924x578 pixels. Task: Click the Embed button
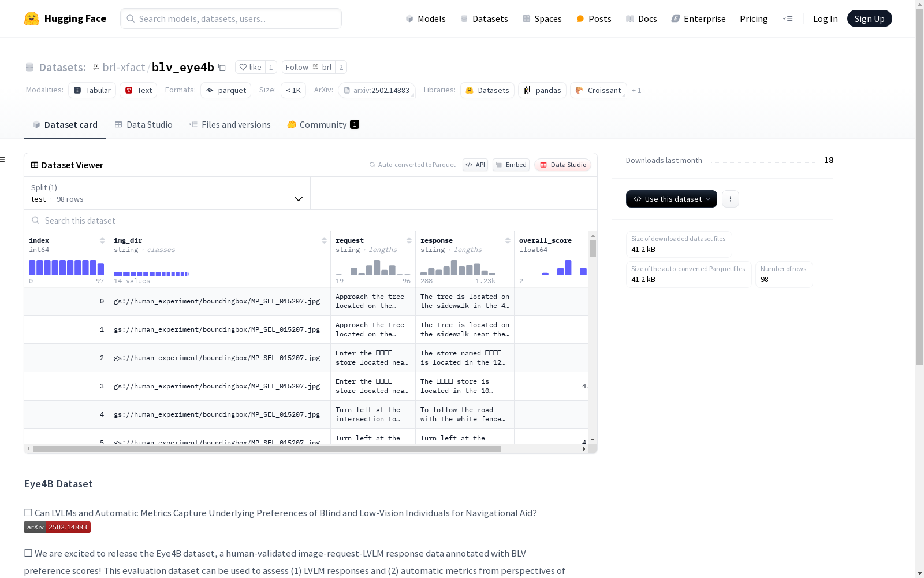pos(511,165)
